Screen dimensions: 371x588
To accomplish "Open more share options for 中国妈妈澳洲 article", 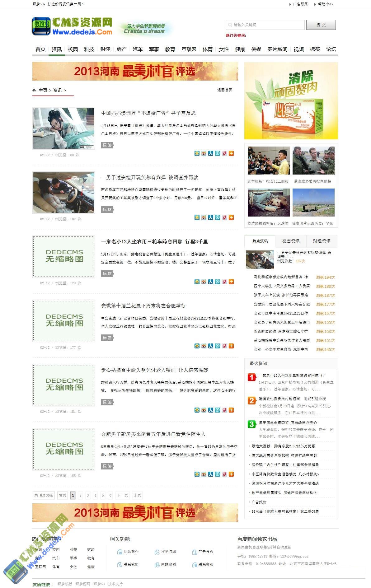I will pyautogui.click(x=231, y=153).
